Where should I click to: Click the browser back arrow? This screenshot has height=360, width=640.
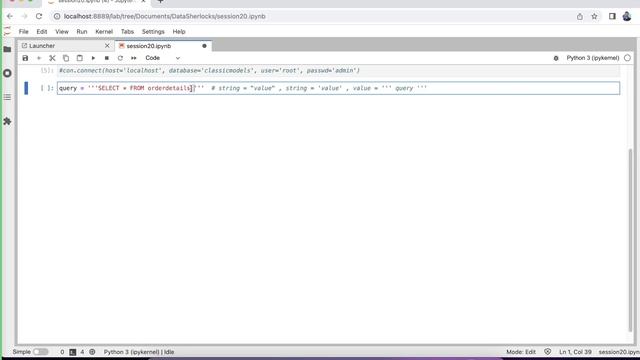coord(10,16)
